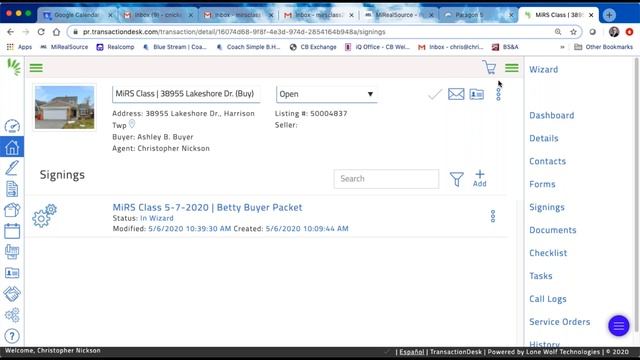Click the In Wizard status text
The image size is (640, 360).
pos(157,218)
